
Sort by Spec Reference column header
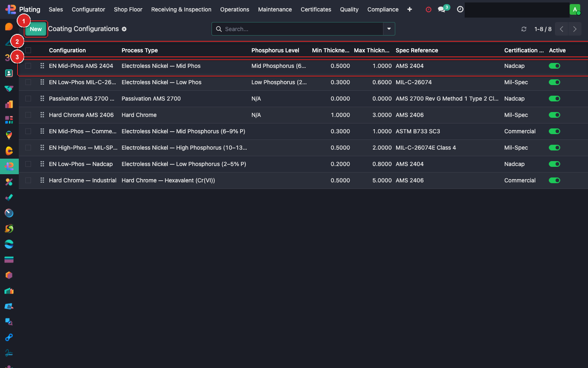pyautogui.click(x=416, y=50)
